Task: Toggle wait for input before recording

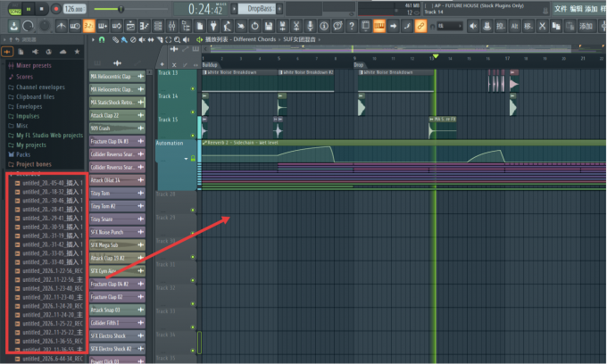Action: (x=75, y=26)
